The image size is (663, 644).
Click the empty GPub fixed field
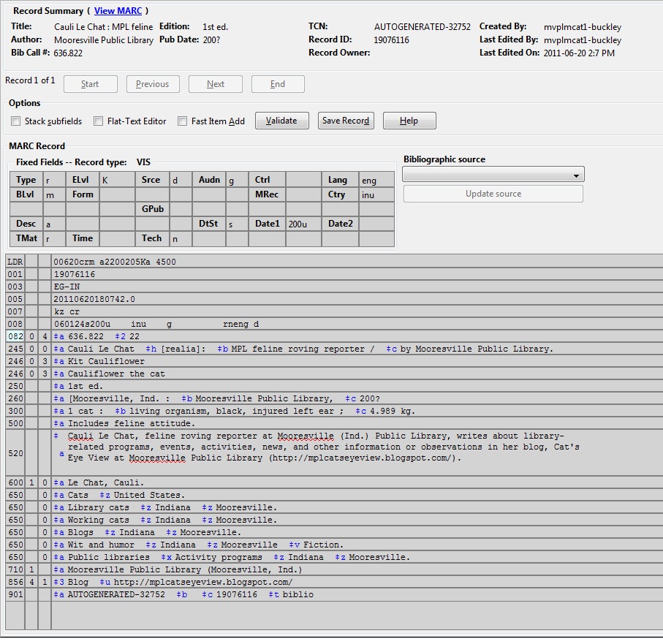click(181, 209)
